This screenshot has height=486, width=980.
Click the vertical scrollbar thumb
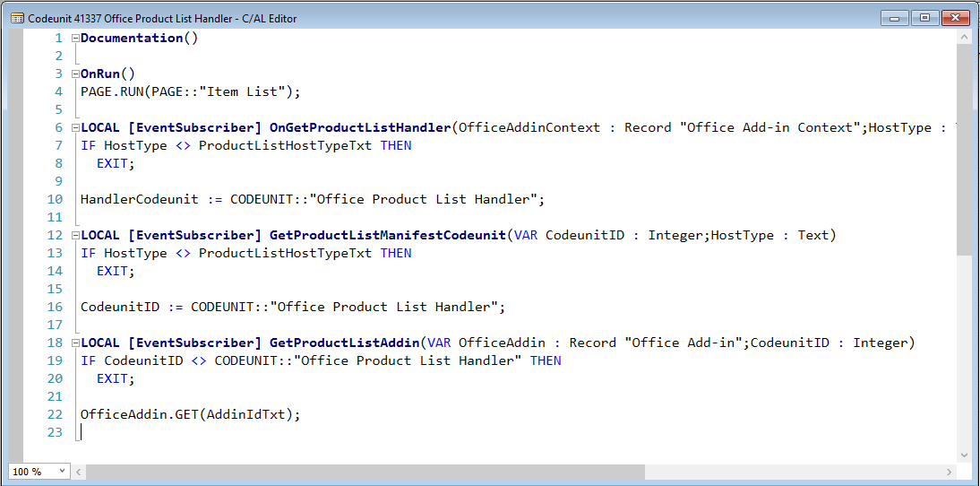tap(964, 148)
